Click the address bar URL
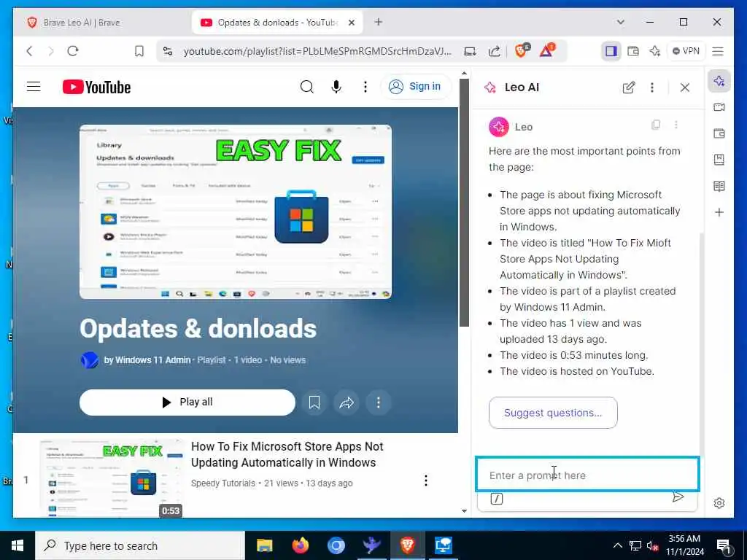The image size is (747, 560). 317,51
